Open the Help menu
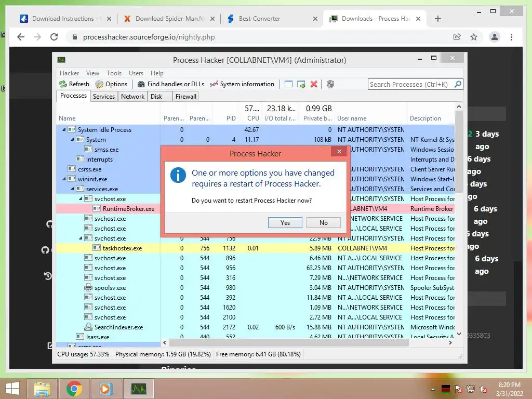The image size is (532, 399). click(157, 73)
